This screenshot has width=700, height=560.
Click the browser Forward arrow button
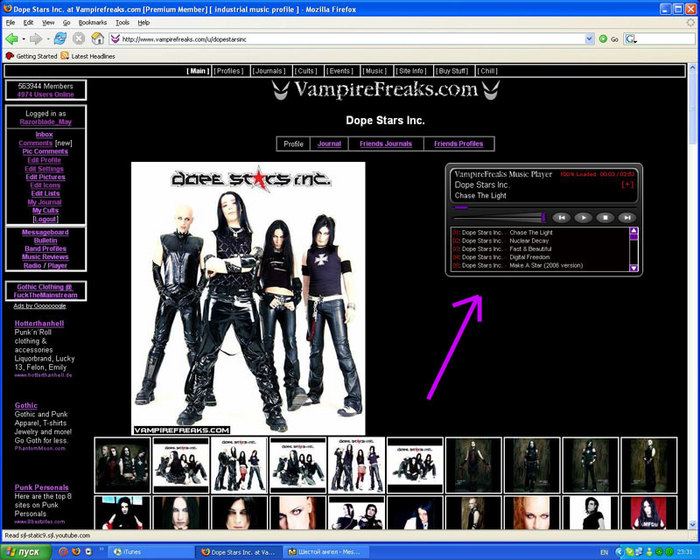pyautogui.click(x=35, y=39)
